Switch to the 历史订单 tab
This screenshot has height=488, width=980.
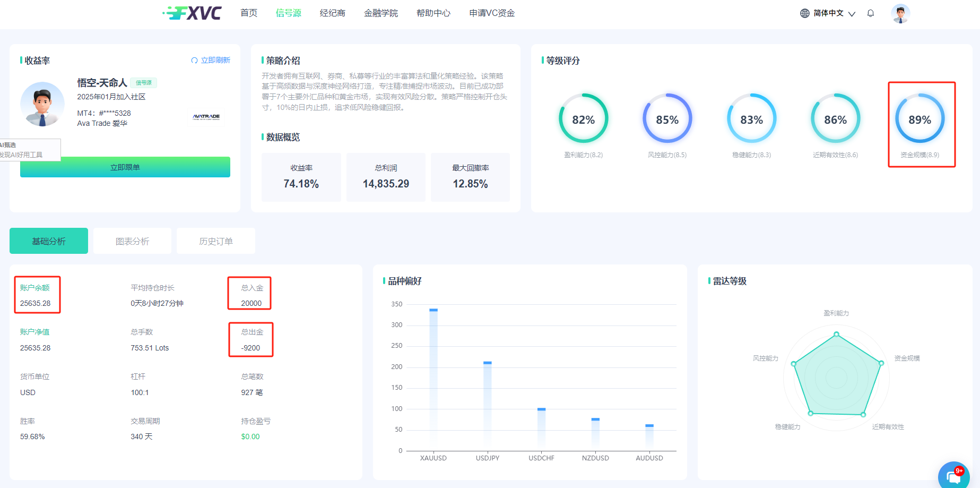tap(216, 241)
